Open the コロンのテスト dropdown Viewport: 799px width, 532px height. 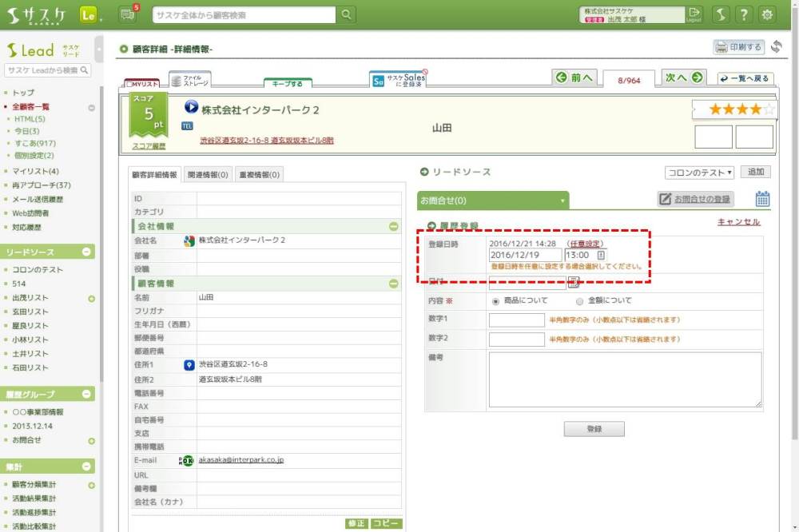point(698,173)
